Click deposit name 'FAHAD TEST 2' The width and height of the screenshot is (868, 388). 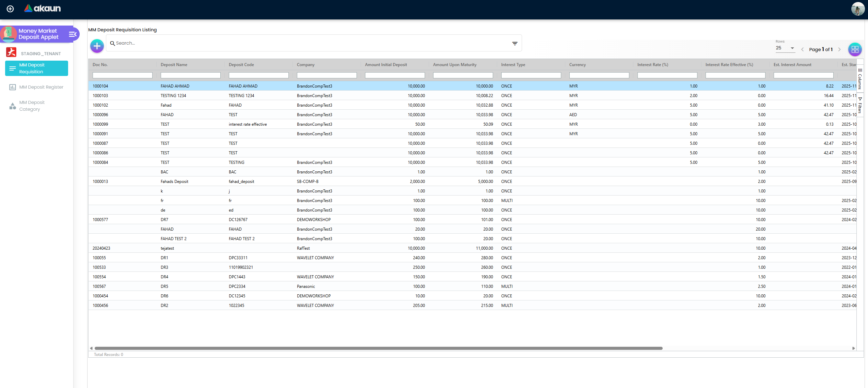tap(174, 239)
